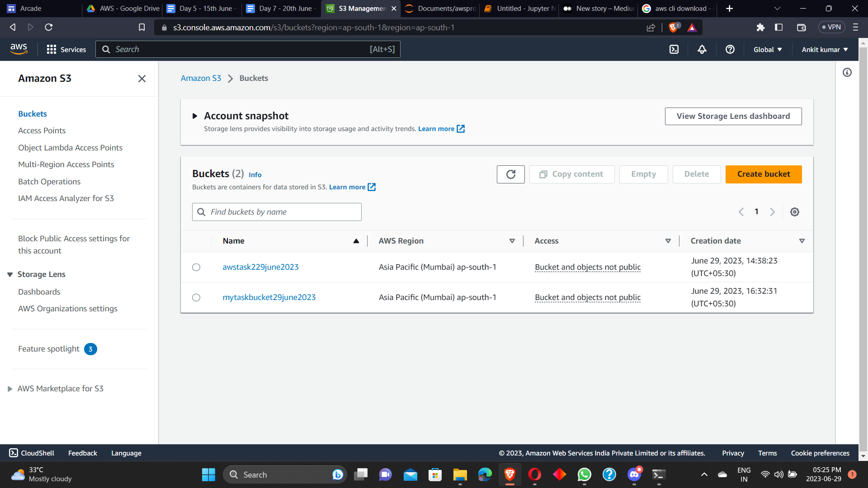
Task: Select the mytaskbucket29june2023 bucket radio button
Action: click(x=196, y=297)
